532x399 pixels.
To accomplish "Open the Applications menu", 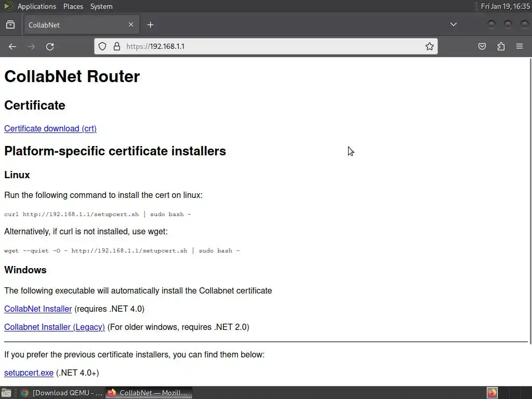I will point(37,6).
